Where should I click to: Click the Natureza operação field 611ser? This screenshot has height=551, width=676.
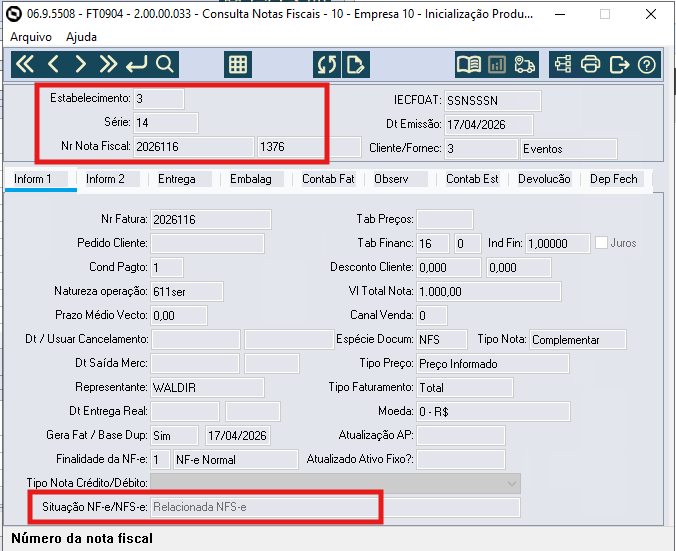[x=187, y=292]
